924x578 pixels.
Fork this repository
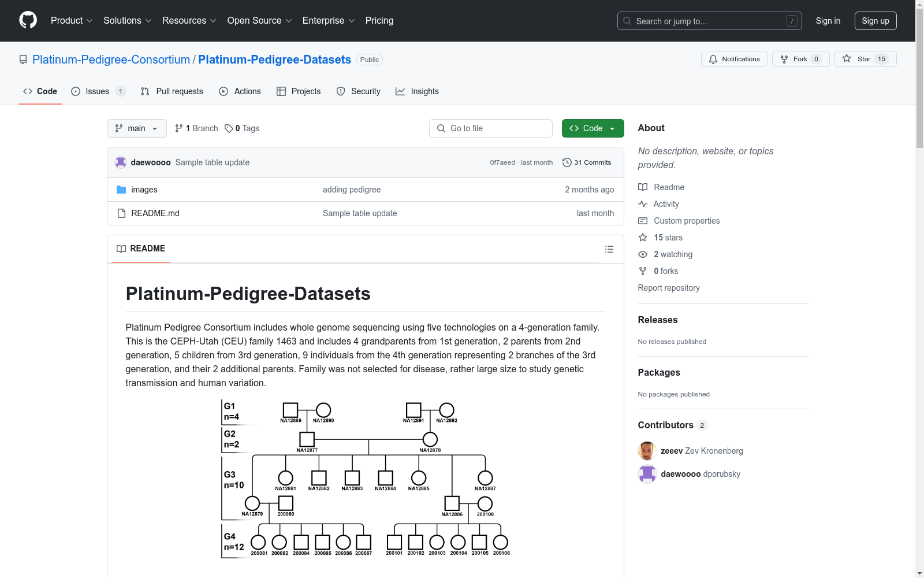point(800,59)
